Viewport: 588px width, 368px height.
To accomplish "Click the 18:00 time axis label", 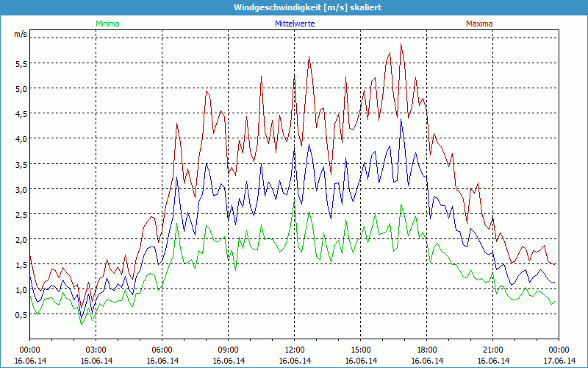I will 427,350.
